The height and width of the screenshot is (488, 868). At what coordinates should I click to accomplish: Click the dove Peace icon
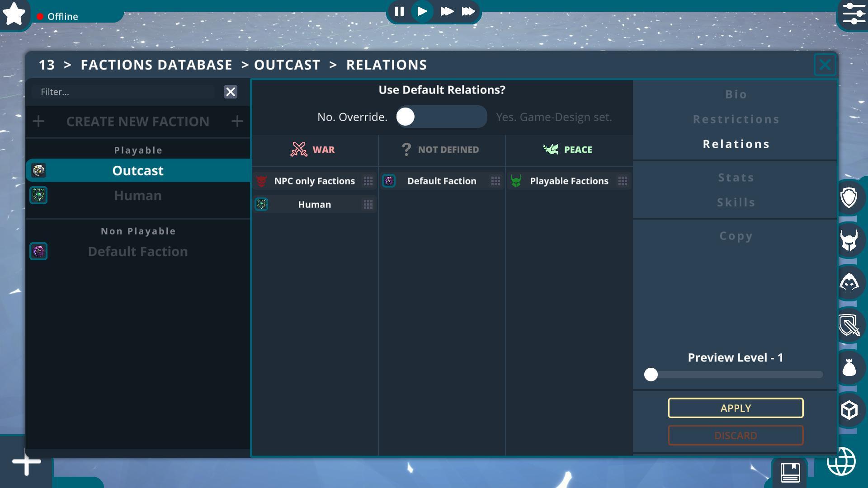pos(551,149)
